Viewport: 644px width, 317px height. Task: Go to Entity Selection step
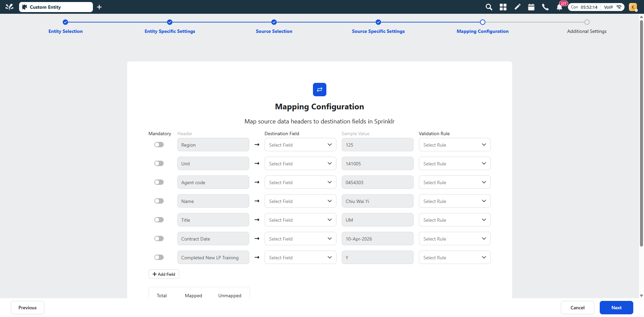click(x=65, y=31)
